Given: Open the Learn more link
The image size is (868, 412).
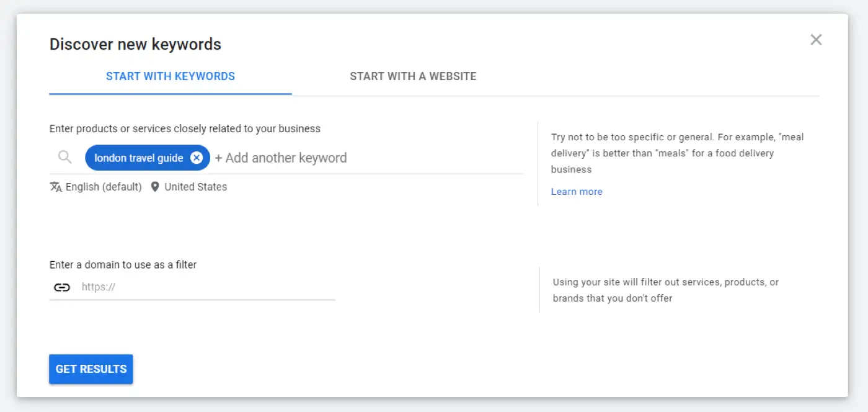Looking at the screenshot, I should [x=577, y=192].
